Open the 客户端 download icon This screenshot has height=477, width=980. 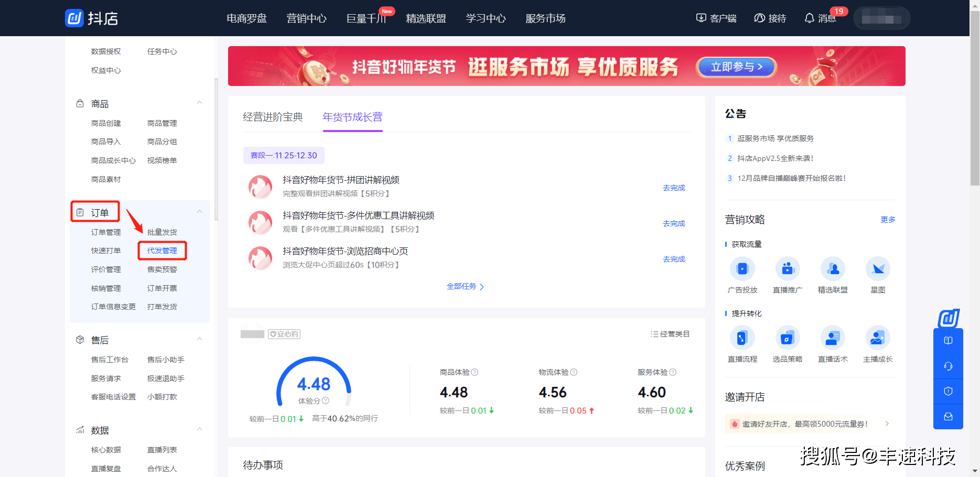tap(701, 18)
